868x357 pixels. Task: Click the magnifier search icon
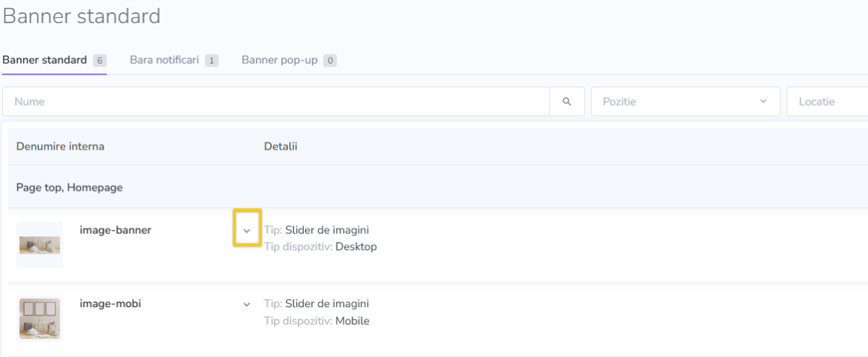click(x=567, y=102)
